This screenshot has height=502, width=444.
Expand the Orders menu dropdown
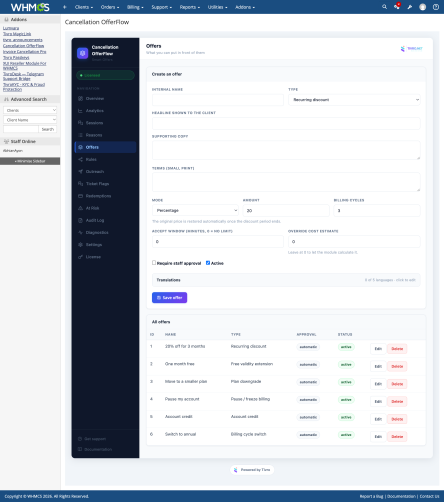click(x=110, y=7)
